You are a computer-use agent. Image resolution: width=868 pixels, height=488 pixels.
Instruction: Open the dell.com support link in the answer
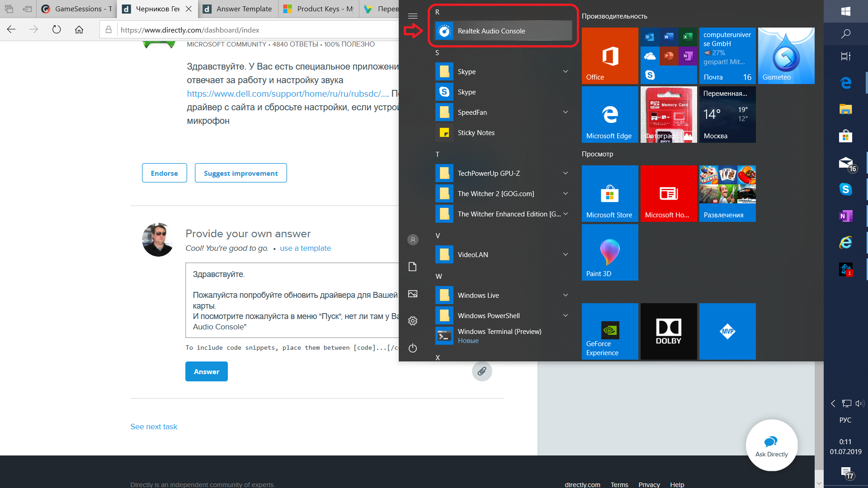288,94
